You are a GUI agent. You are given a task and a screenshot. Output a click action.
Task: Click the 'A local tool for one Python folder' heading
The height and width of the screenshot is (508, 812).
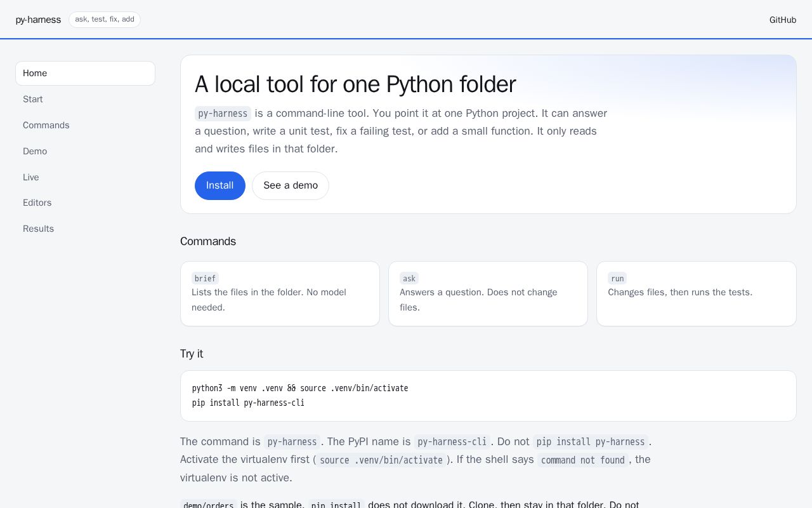click(355, 84)
